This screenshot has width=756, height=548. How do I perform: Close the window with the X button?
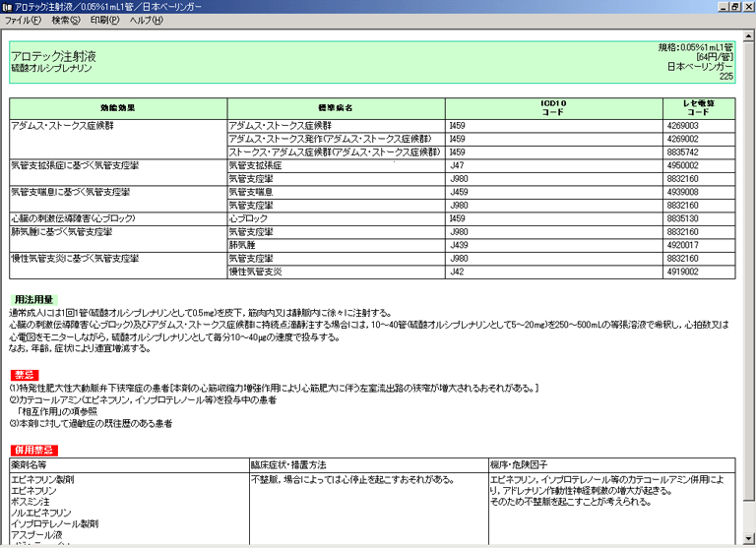[746, 7]
